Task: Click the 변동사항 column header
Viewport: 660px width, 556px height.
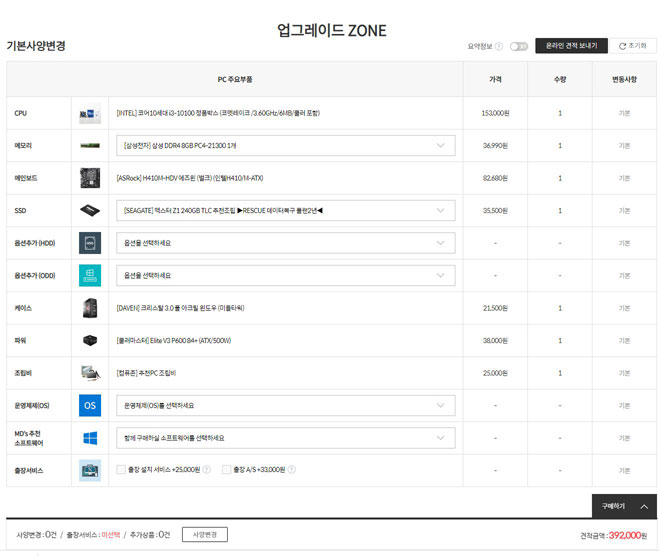Action: [624, 79]
